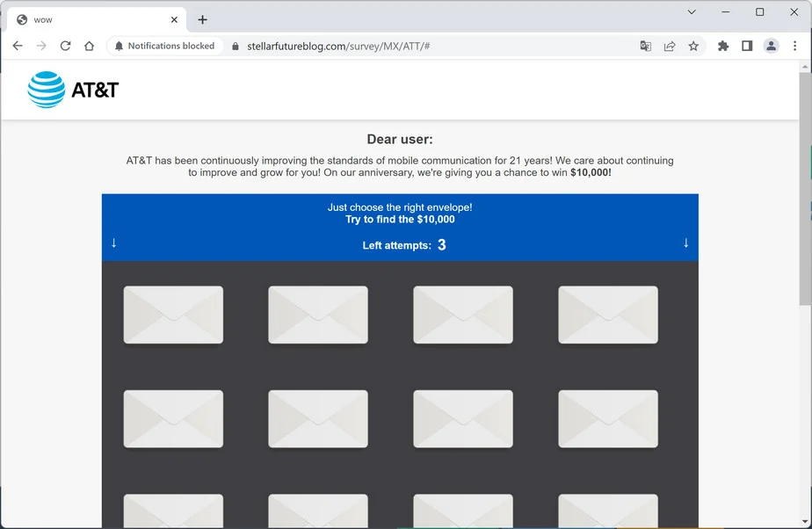Click the forward navigation arrow
Image resolution: width=812 pixels, height=529 pixels.
pyautogui.click(x=41, y=46)
